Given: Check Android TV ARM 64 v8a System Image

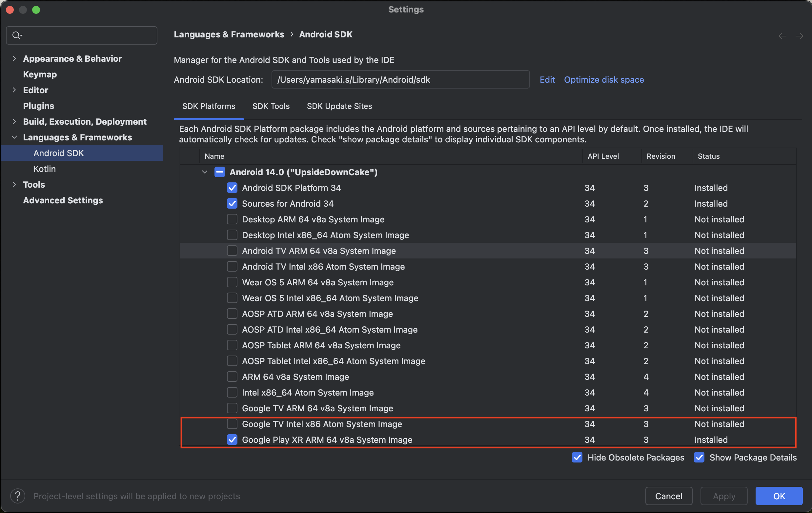Looking at the screenshot, I should 232,251.
